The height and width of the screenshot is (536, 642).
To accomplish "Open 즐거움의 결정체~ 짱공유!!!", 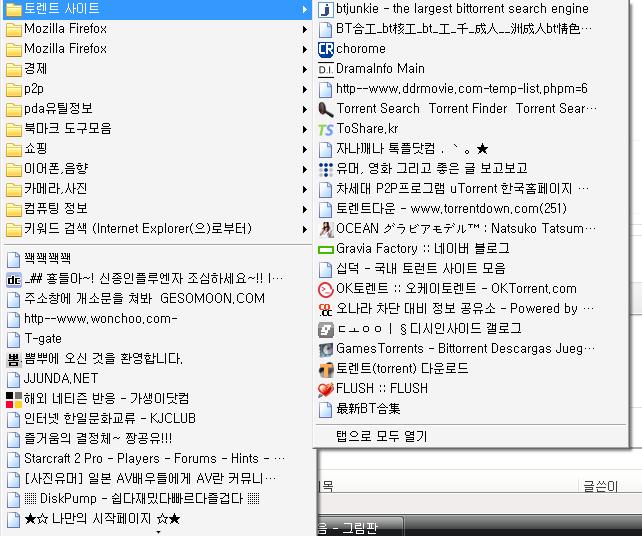I will coord(157,439).
